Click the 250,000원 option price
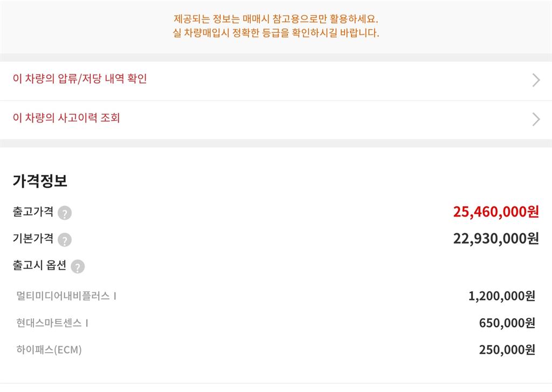This screenshot has width=552, height=392. (507, 350)
